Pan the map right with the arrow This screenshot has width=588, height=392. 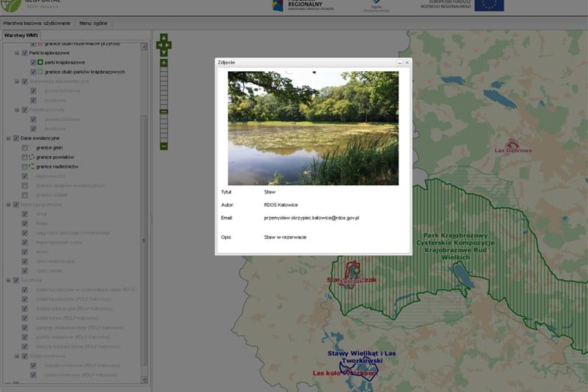click(168, 46)
